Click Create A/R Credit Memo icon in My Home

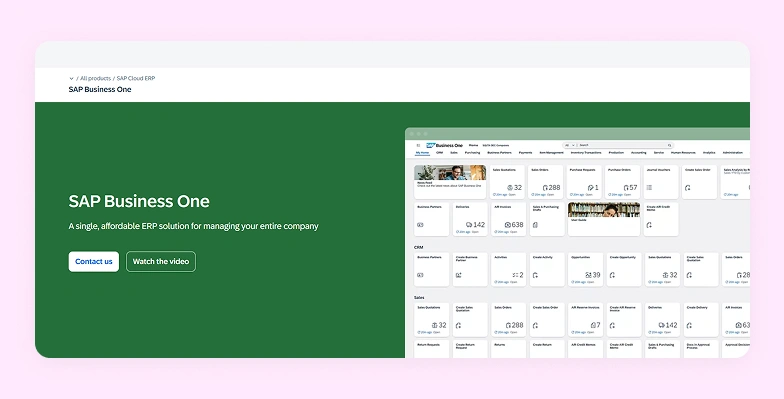point(649,225)
